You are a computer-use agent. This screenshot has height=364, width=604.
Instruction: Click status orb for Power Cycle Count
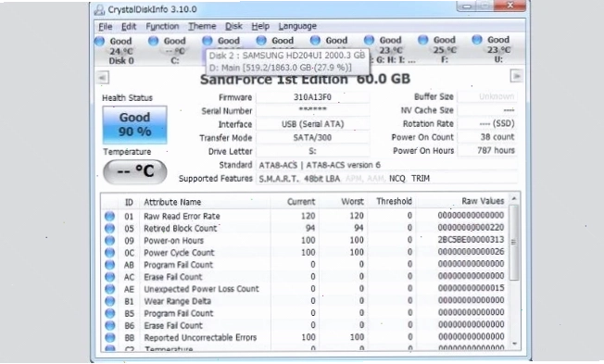110,253
